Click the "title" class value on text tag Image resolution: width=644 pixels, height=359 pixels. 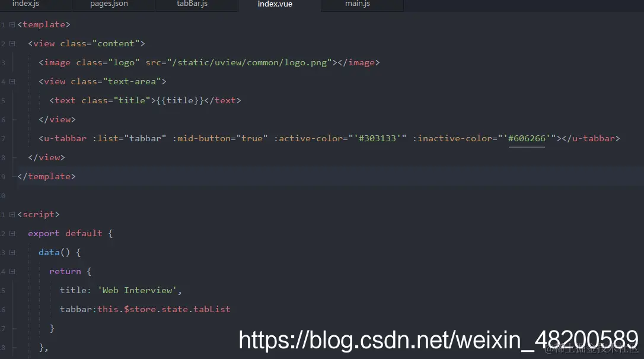132,100
